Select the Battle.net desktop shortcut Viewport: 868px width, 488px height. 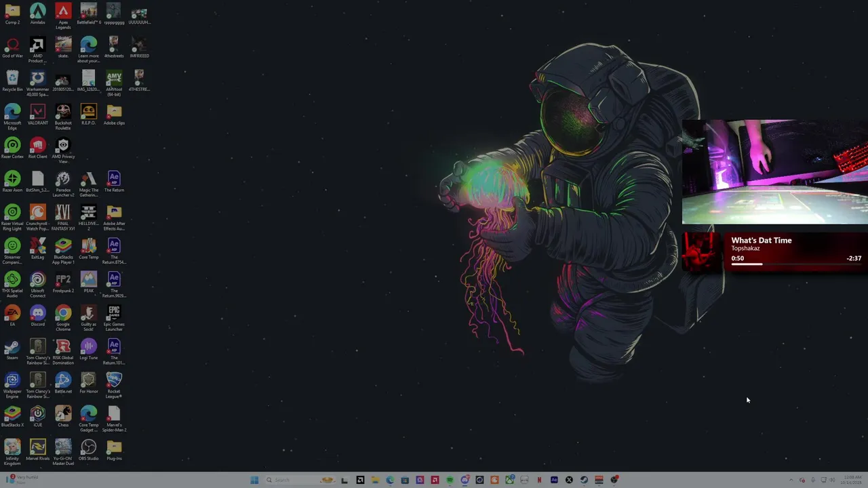[x=63, y=383]
